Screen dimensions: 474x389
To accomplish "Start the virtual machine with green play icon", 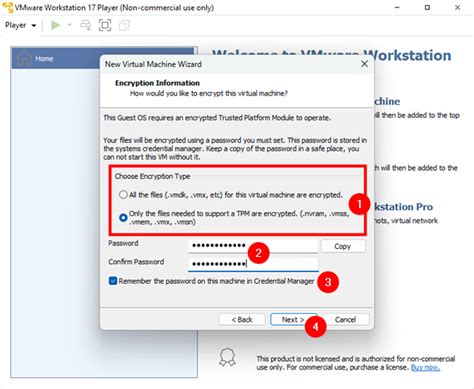I will coord(56,25).
